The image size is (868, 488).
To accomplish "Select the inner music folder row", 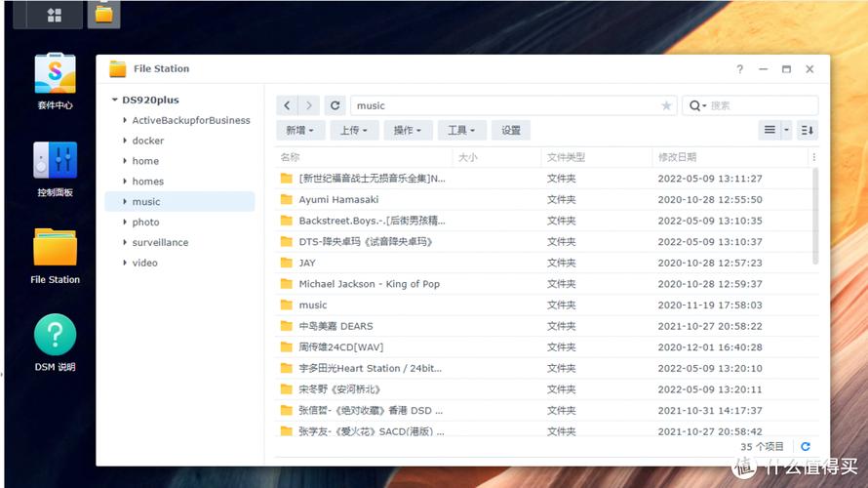I will click(547, 305).
